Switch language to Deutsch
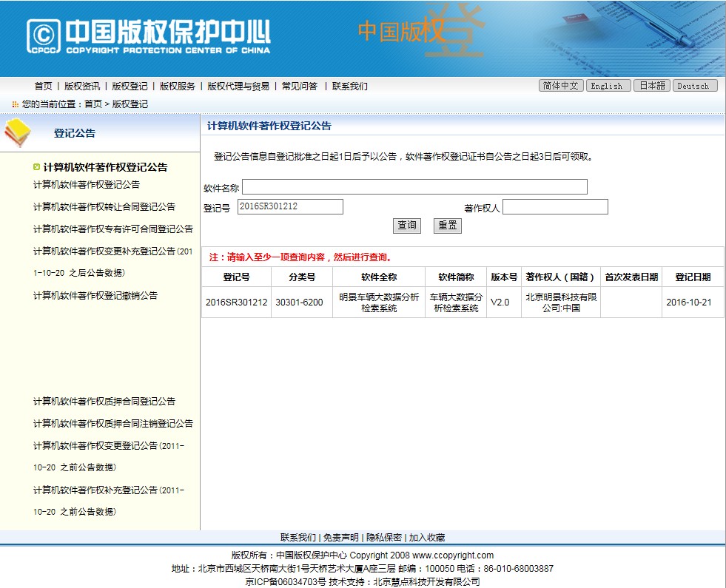Image resolution: width=726 pixels, height=588 pixels. [x=695, y=86]
